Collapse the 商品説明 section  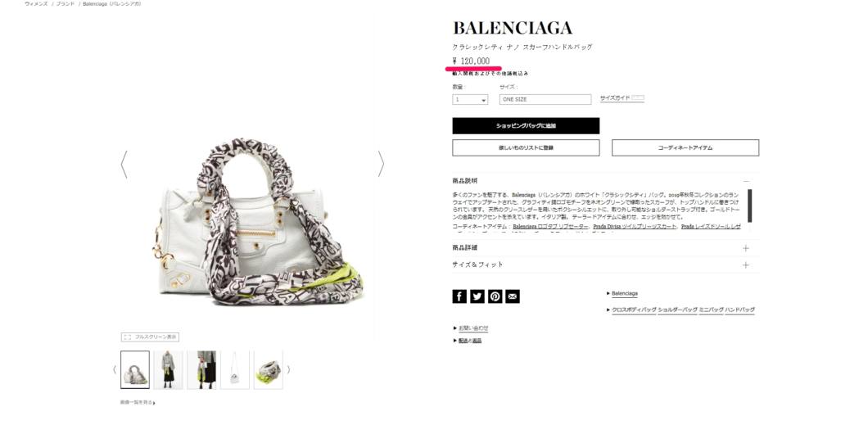coord(746,181)
